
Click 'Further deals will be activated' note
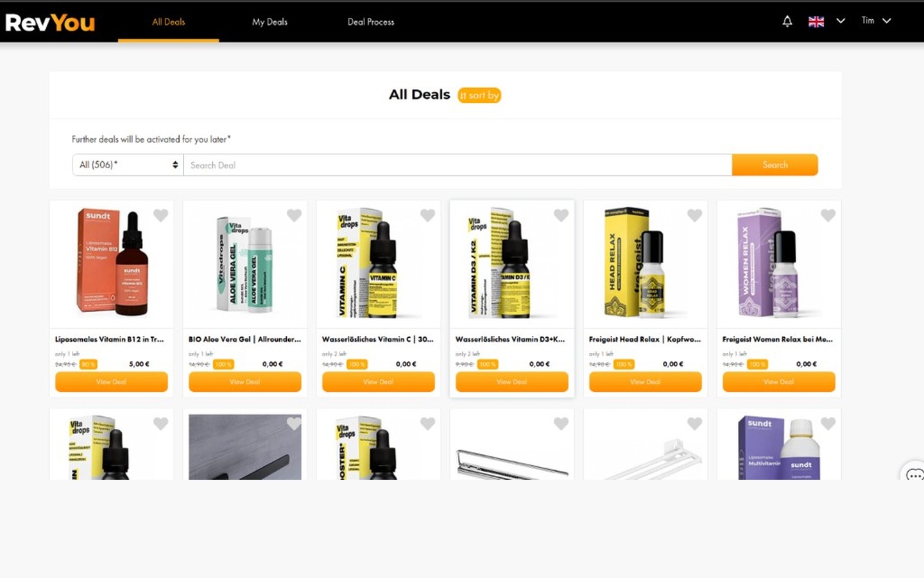pos(151,139)
